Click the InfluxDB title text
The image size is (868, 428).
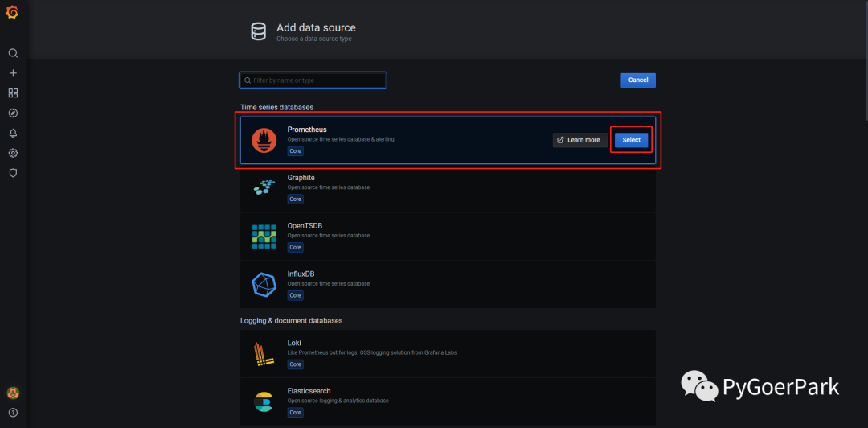coord(301,274)
